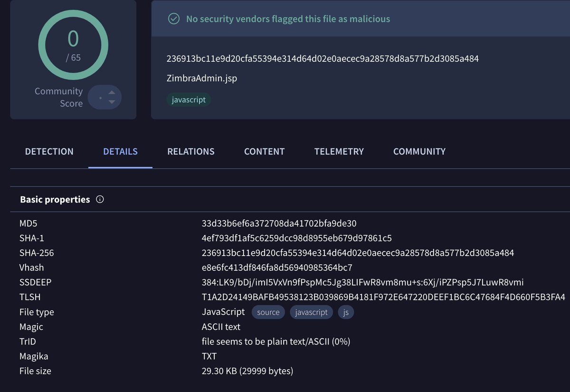570x392 pixels.
Task: Click the SHA-1 row label
Action: (x=32, y=238)
